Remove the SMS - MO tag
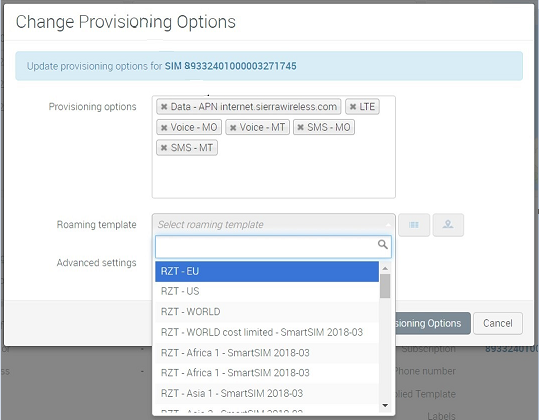This screenshot has height=420, width=539. pyautogui.click(x=300, y=127)
